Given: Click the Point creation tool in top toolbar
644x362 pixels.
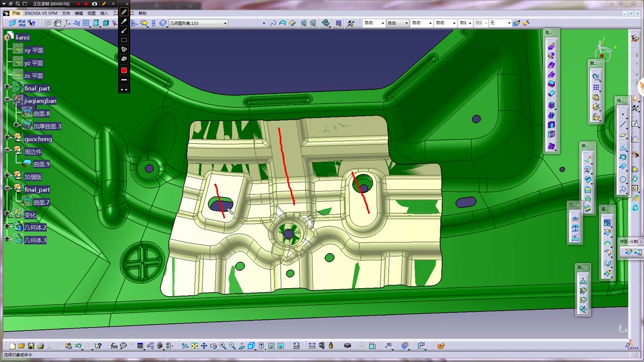Looking at the screenshot, I should point(264,23).
